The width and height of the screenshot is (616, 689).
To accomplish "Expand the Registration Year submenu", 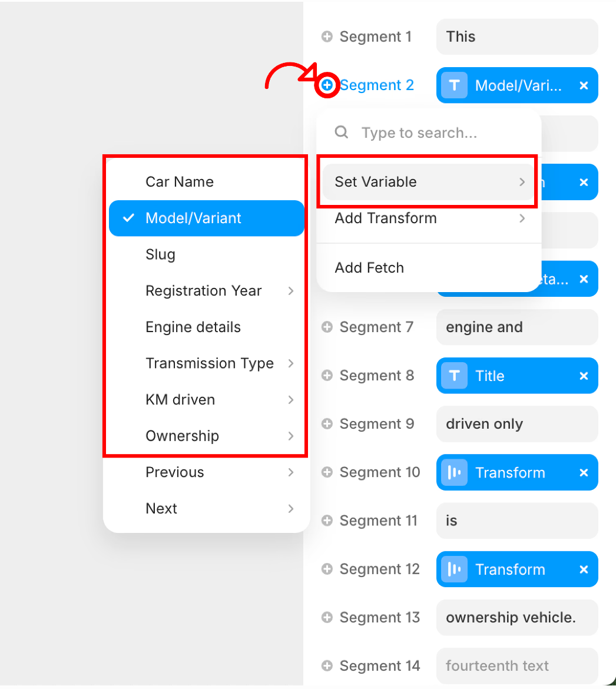I will tap(207, 290).
